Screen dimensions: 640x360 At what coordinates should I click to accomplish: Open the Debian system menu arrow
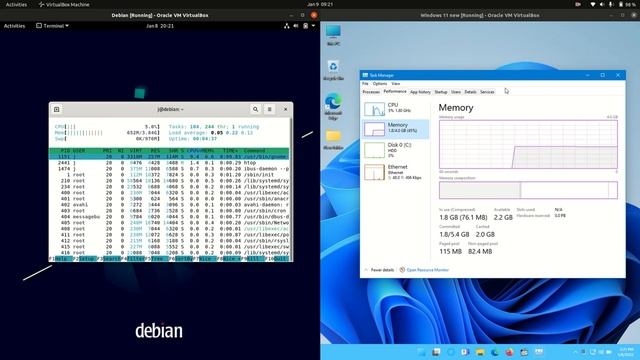pyautogui.click(x=313, y=26)
